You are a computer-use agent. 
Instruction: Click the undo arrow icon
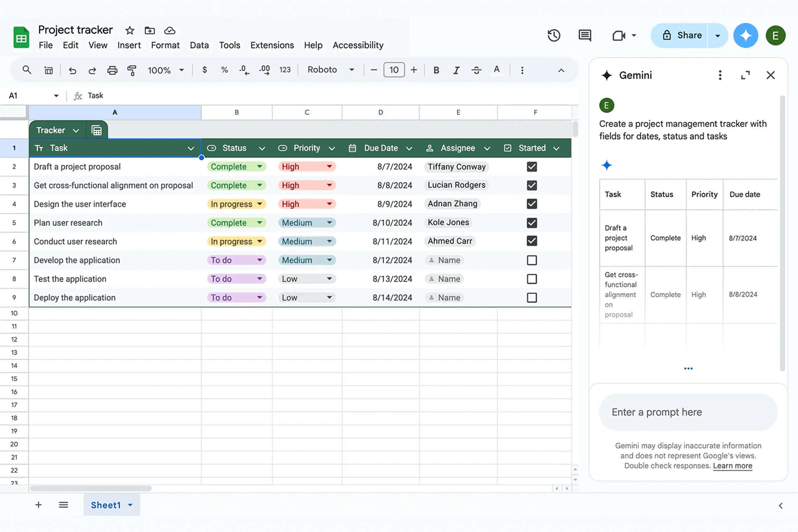tap(72, 70)
